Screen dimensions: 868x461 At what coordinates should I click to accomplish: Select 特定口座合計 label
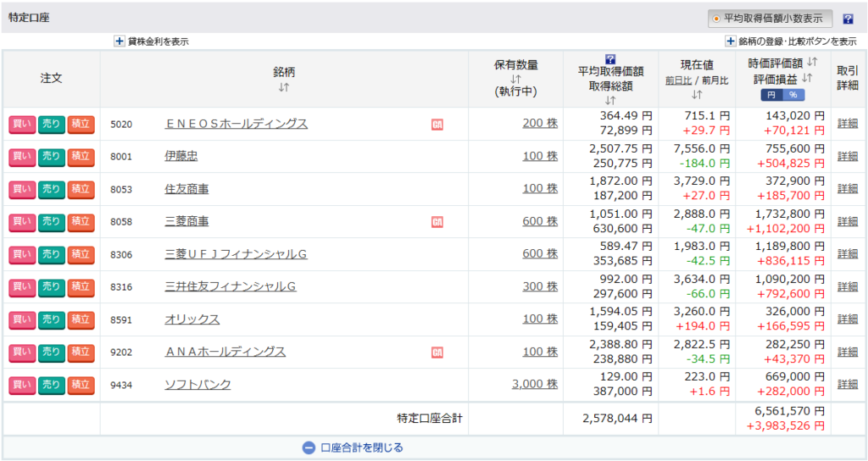[430, 419]
